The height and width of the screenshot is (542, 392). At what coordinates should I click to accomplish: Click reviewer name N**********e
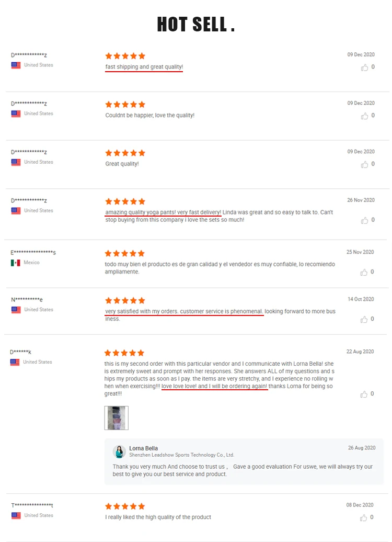point(27,300)
